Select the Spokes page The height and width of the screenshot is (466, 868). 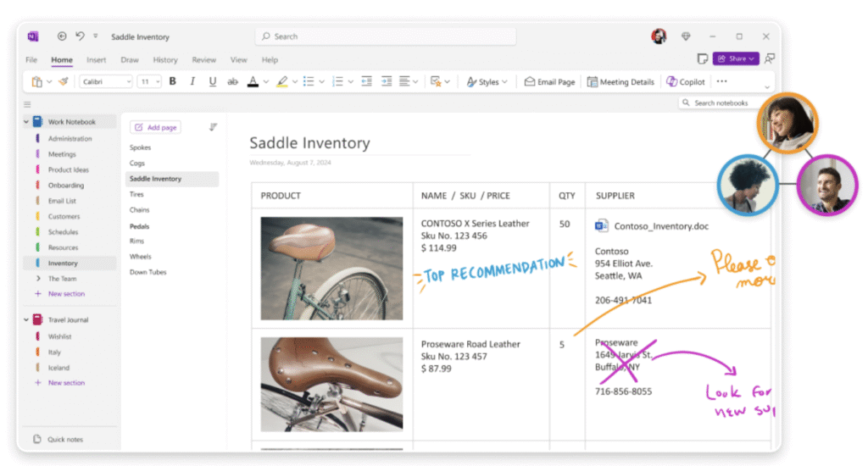(x=140, y=147)
